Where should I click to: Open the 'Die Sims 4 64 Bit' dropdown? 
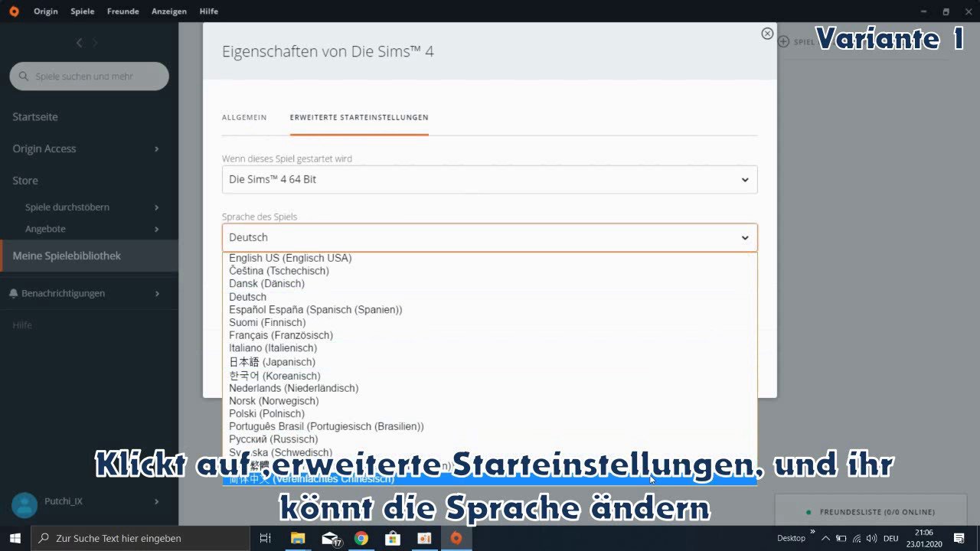point(489,179)
